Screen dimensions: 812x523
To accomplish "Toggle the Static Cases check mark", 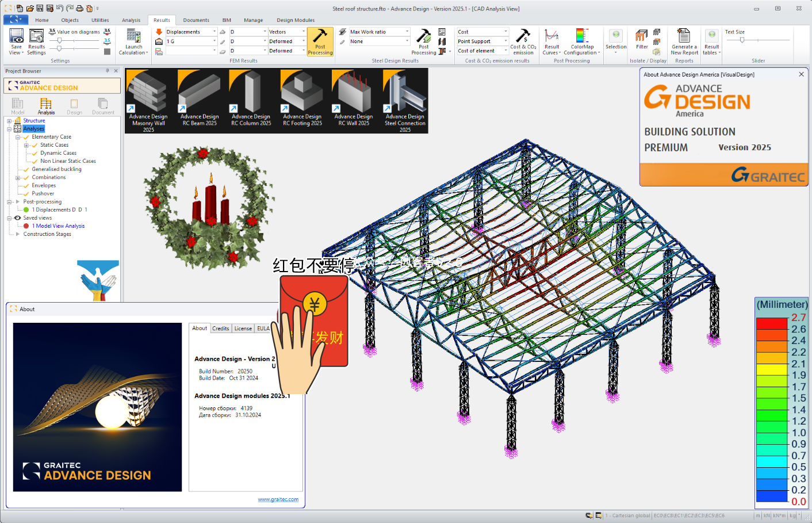I will point(35,145).
